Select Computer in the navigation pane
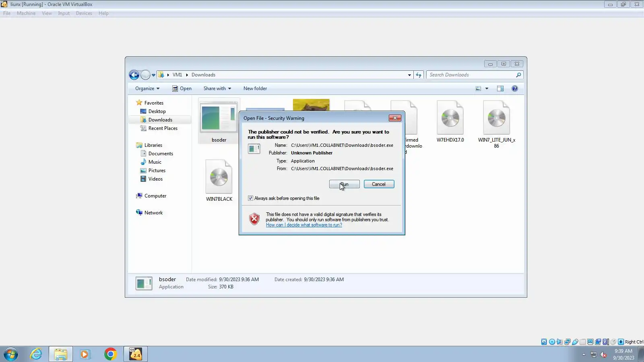The width and height of the screenshot is (644, 362). tap(151, 196)
